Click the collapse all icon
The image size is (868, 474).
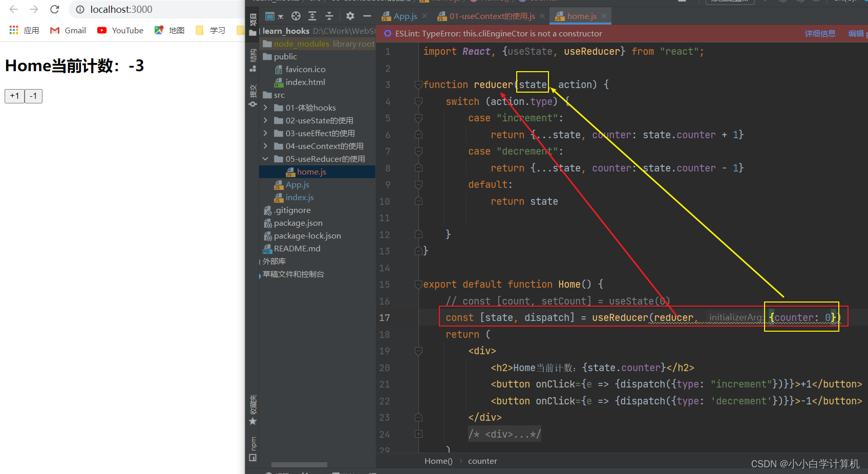[x=329, y=16]
